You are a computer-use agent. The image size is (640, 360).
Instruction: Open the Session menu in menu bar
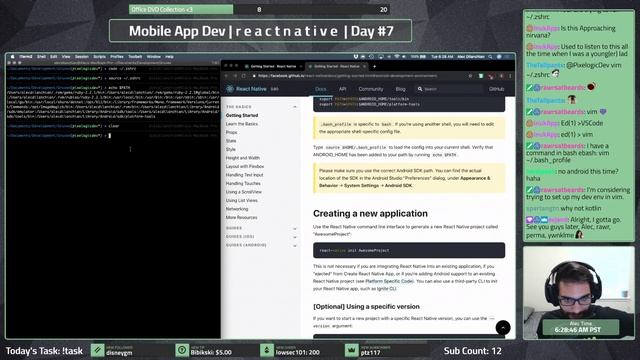click(x=82, y=57)
